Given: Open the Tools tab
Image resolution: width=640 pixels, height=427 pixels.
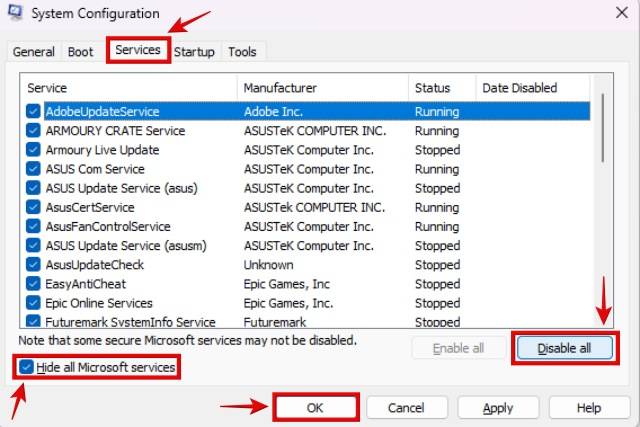Looking at the screenshot, I should click(x=241, y=52).
